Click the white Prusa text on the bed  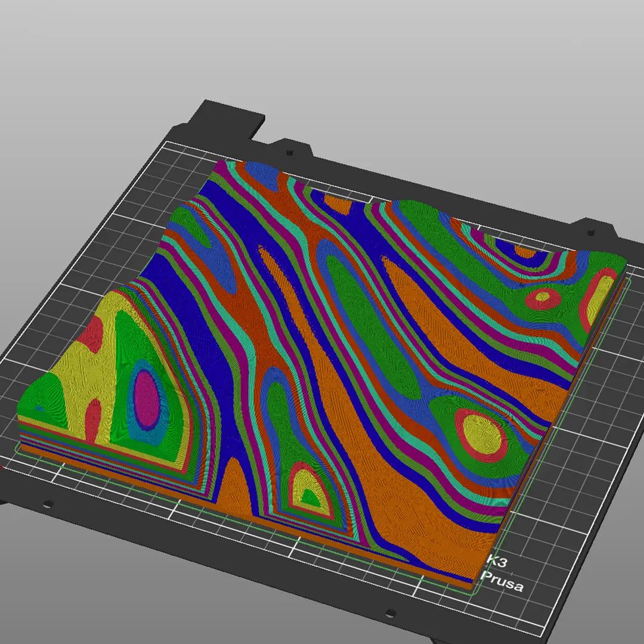pos(503,581)
